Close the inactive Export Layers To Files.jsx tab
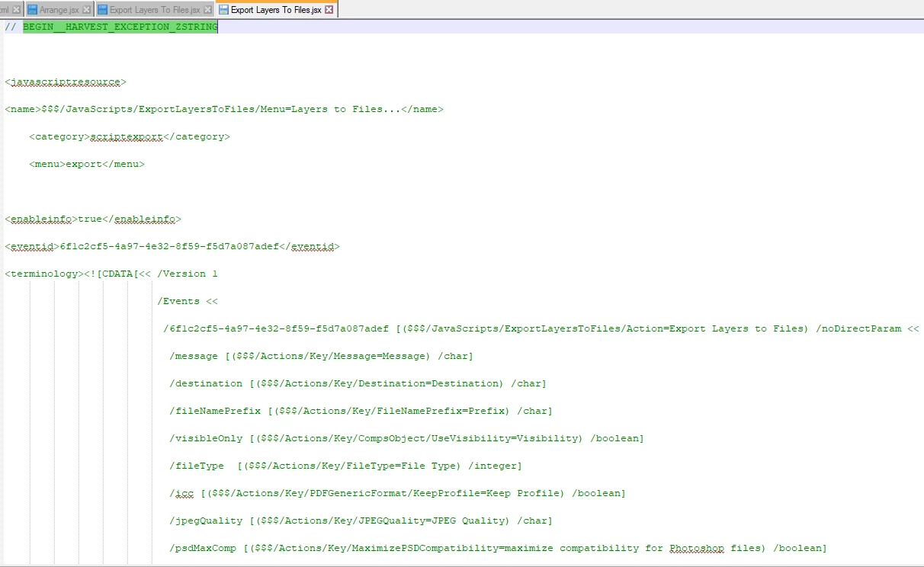 click(x=208, y=10)
